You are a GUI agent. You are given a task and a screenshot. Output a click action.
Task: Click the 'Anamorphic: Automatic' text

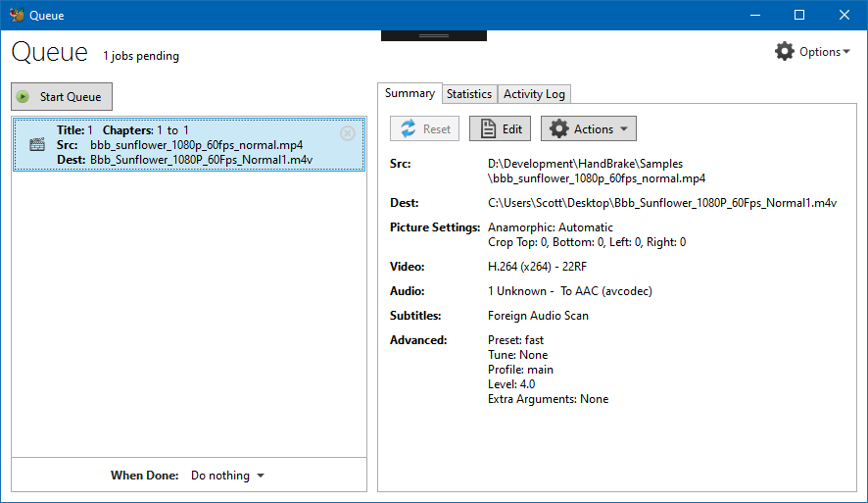tap(551, 227)
